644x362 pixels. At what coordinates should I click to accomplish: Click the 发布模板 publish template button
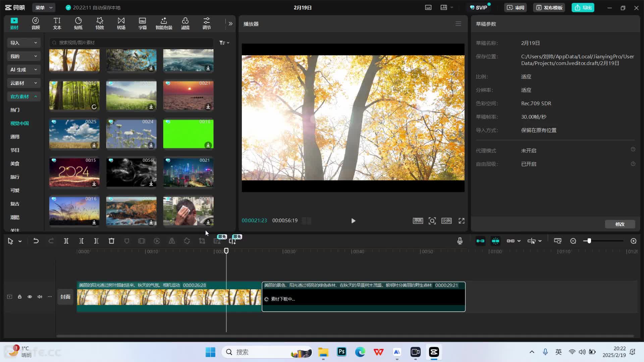pos(549,7)
